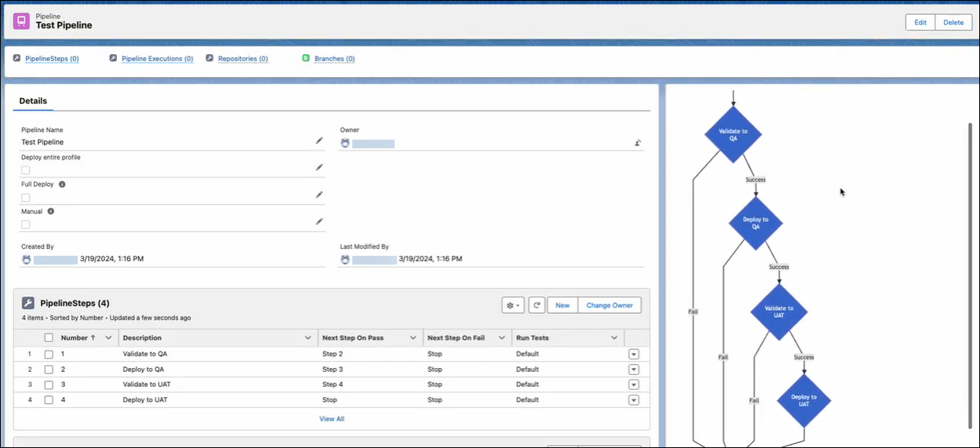Open Repositories (0) related link

tap(243, 59)
